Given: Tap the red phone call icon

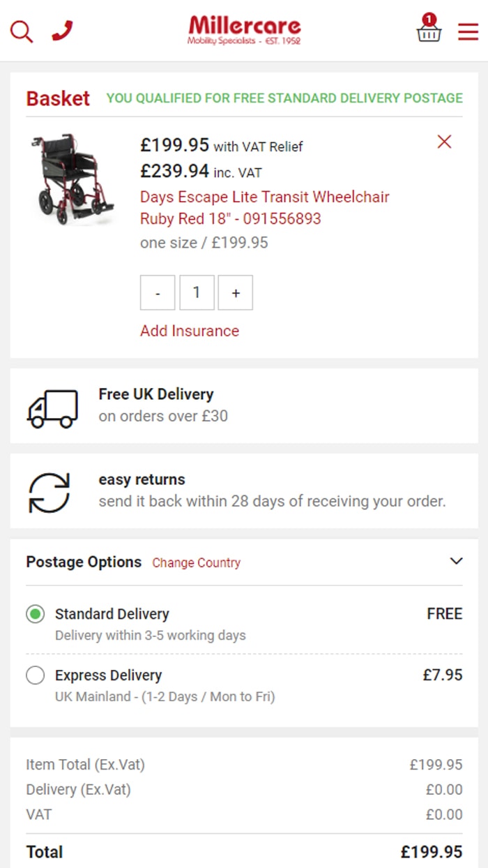Looking at the screenshot, I should click(x=62, y=31).
